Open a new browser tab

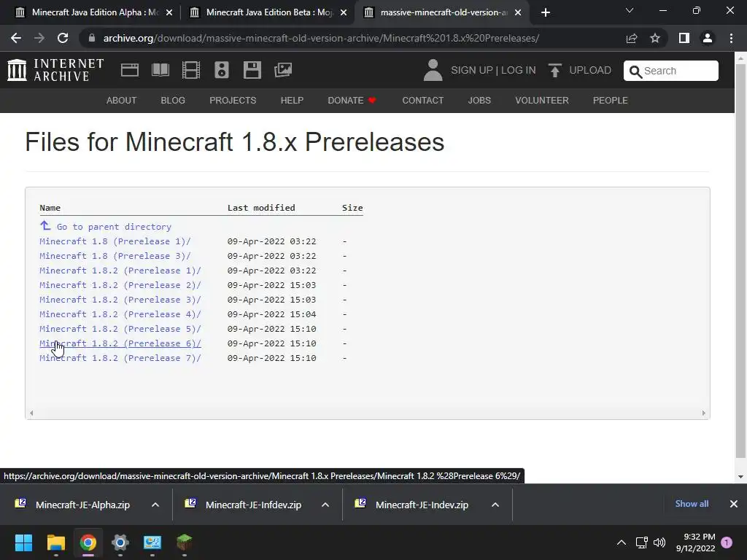(x=546, y=12)
